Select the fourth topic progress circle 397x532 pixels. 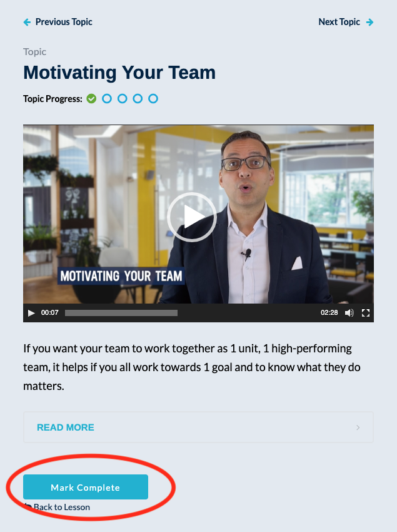[138, 99]
